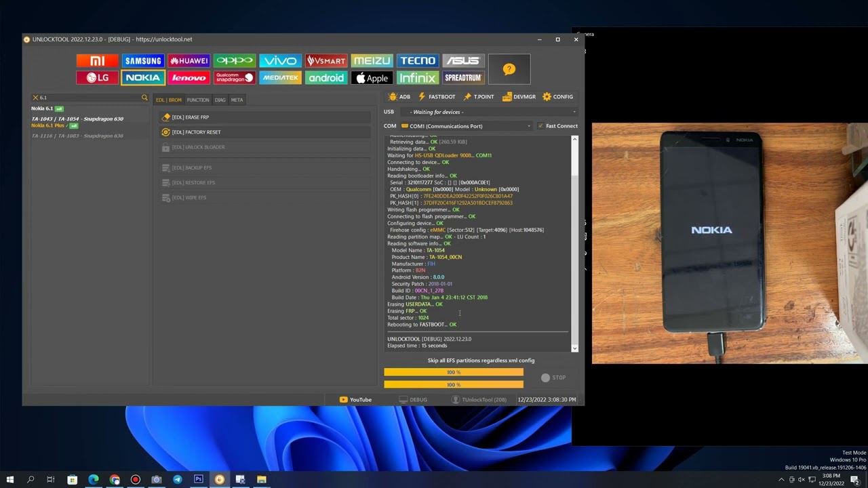Click [EDL] UNLOCK BLOADER button
Screen dimensions: 868x488
265,147
